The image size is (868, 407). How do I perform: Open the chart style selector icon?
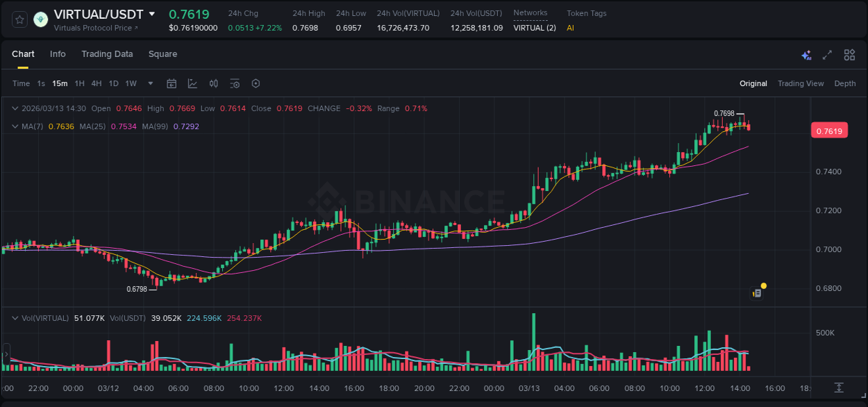pos(192,83)
